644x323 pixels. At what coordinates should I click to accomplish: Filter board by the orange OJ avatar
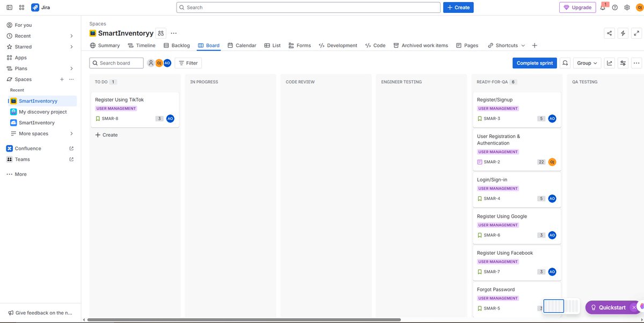159,63
